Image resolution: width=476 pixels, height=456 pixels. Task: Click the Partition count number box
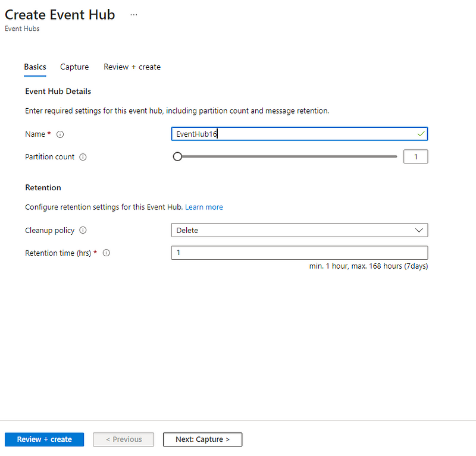point(415,156)
